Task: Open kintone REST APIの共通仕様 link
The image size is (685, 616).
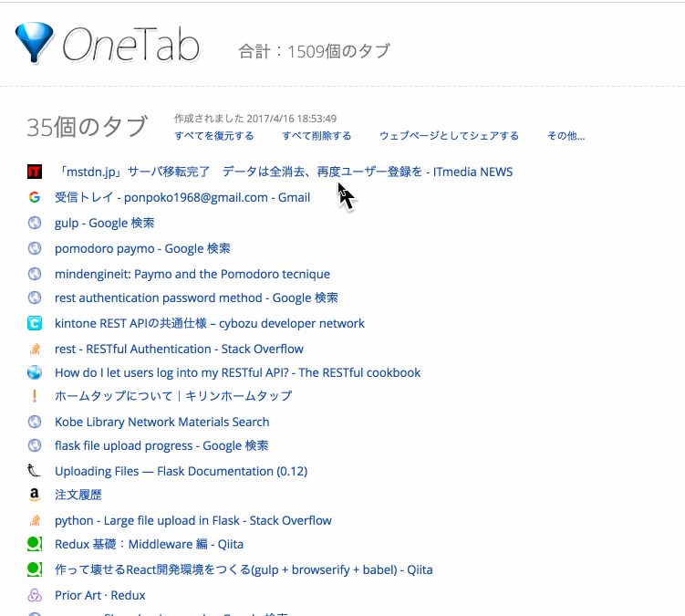Action: (x=210, y=323)
